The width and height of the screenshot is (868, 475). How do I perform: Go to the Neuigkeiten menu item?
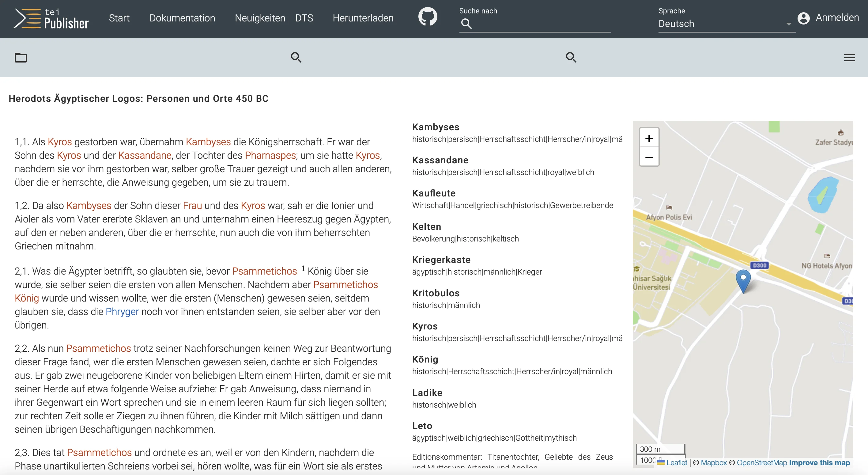(260, 18)
